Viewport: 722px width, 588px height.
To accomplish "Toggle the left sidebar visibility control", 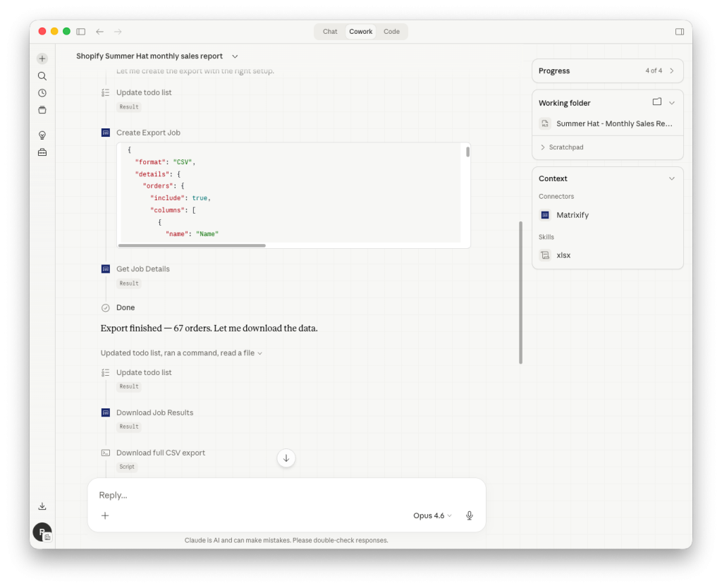I will click(80, 31).
